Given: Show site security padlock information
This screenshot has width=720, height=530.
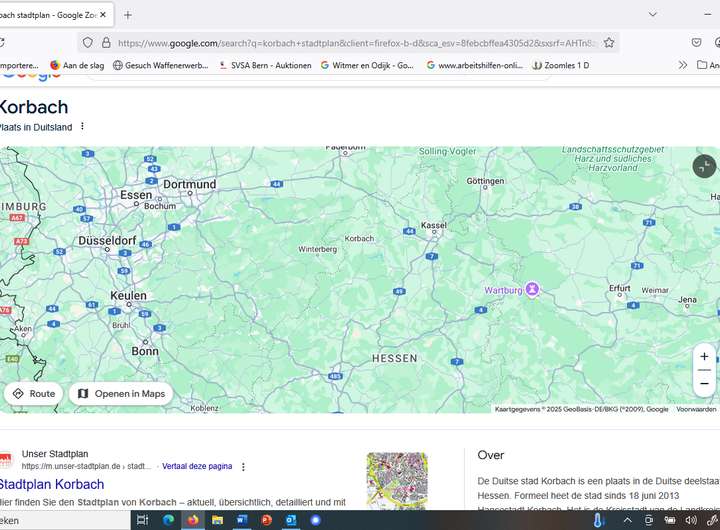Looking at the screenshot, I should [106, 43].
